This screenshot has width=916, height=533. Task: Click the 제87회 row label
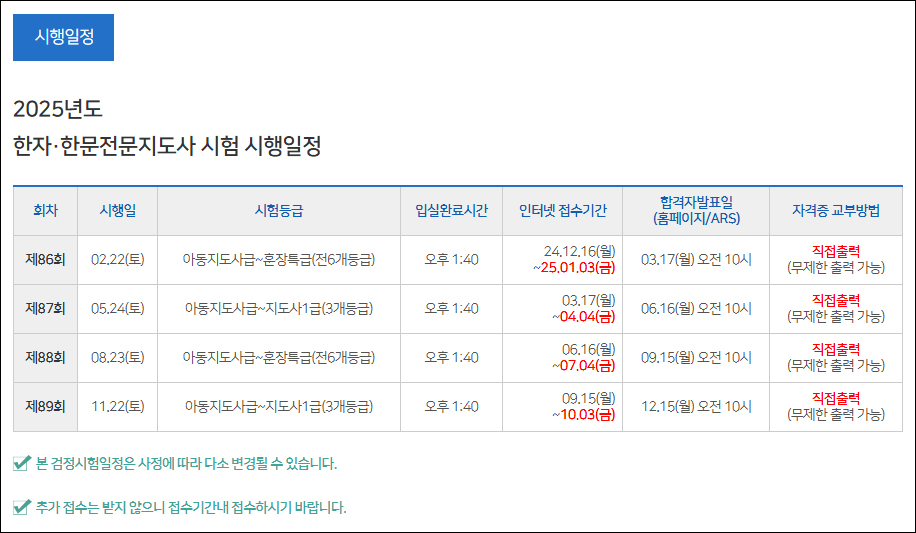[46, 309]
